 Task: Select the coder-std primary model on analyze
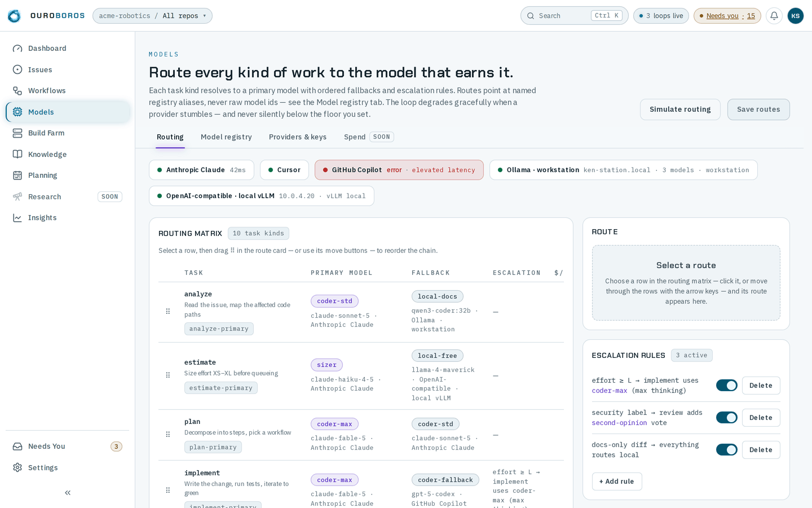pyautogui.click(x=334, y=301)
